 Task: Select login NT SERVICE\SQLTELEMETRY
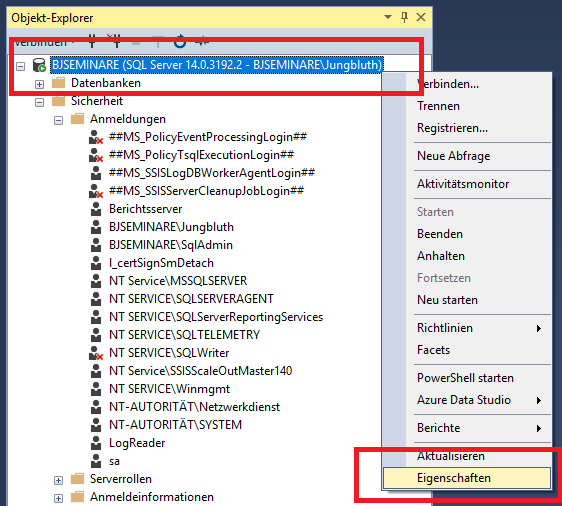coord(185,335)
